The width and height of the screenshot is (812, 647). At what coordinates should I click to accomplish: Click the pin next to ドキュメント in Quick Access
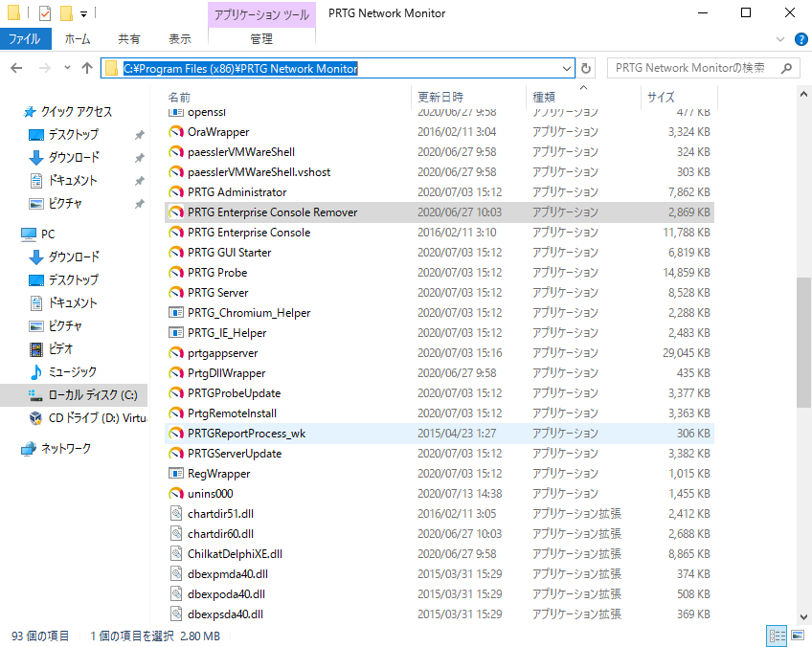(x=139, y=181)
